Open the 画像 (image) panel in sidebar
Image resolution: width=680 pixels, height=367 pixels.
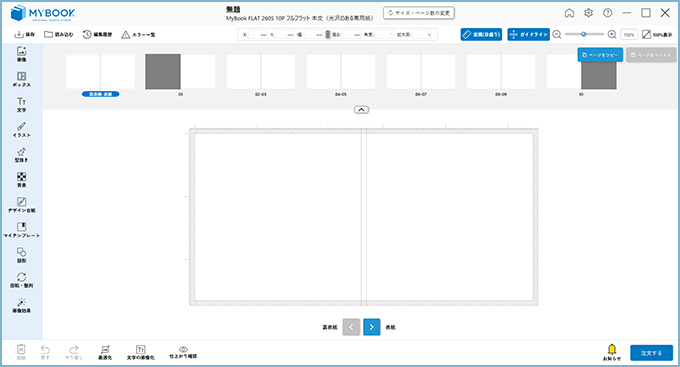tap(21, 54)
